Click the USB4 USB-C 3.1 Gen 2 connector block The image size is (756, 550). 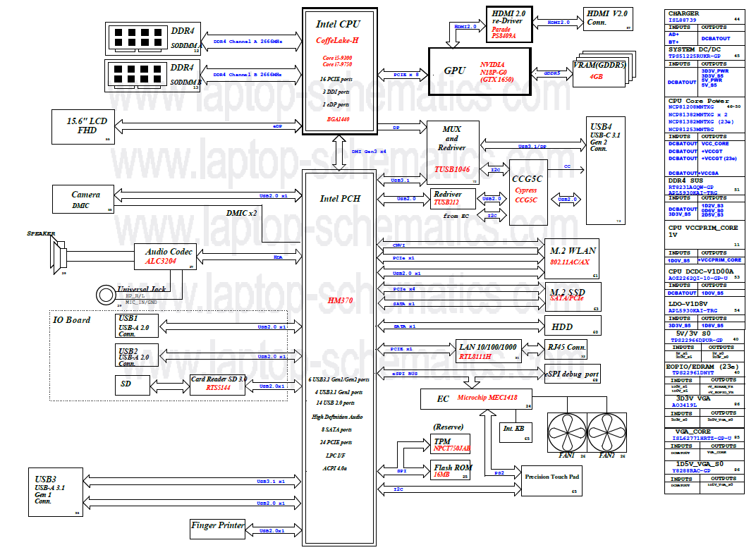(x=606, y=171)
